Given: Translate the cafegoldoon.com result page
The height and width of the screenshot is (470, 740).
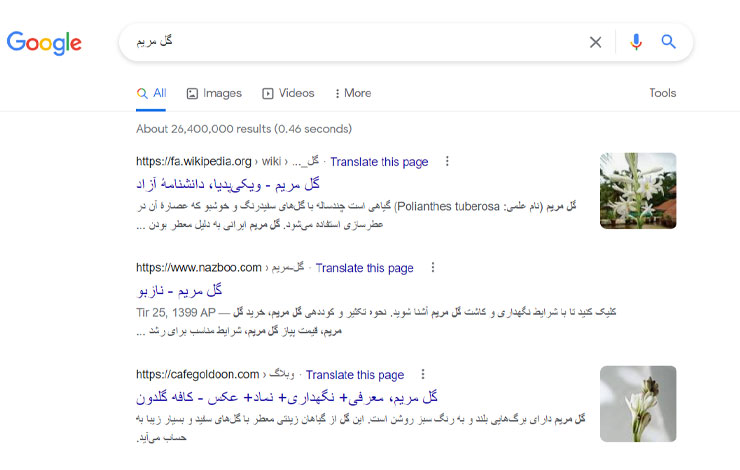Looking at the screenshot, I should [x=355, y=375].
